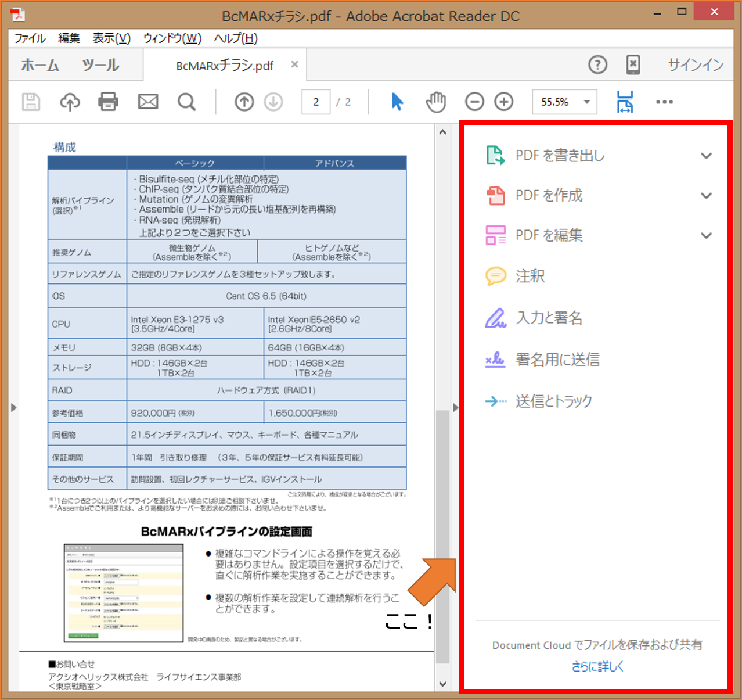Open the ファイル menu

point(30,38)
